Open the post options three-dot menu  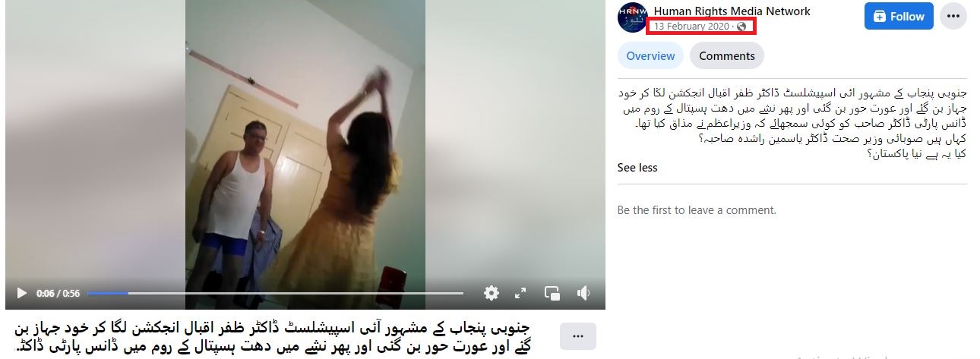click(953, 17)
